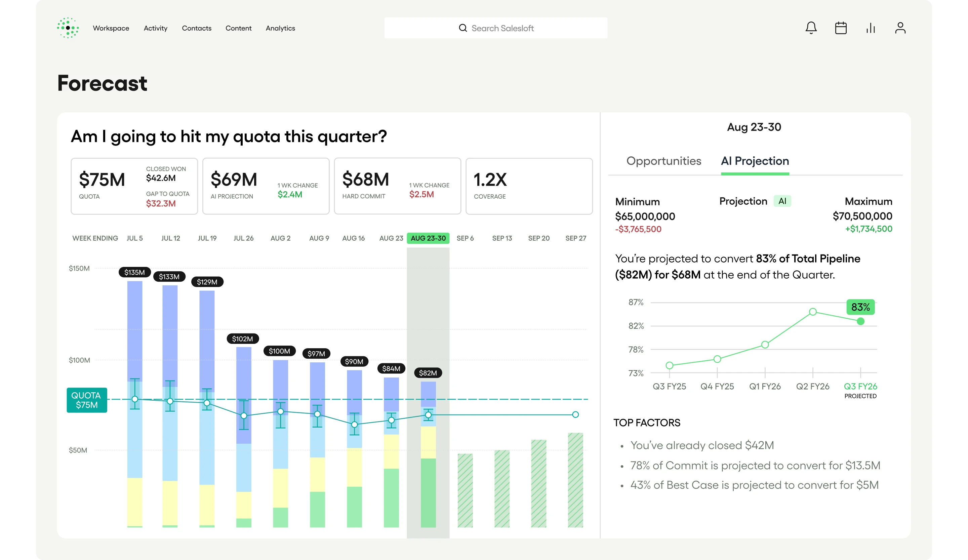The width and height of the screenshot is (968, 560).
Task: Click the $102M bar label
Action: click(x=242, y=339)
